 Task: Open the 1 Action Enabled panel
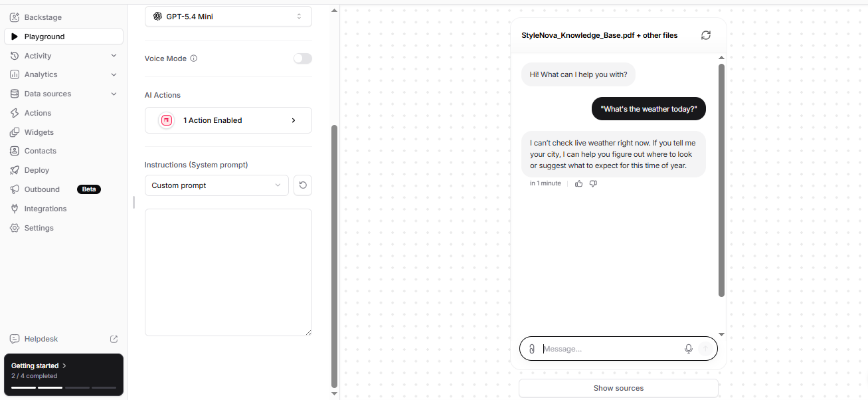tap(228, 120)
